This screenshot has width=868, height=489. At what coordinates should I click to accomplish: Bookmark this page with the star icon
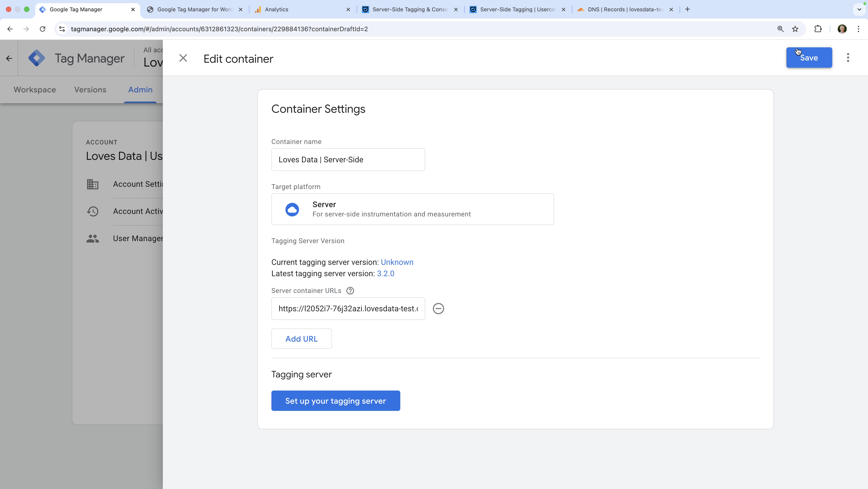pyautogui.click(x=795, y=29)
